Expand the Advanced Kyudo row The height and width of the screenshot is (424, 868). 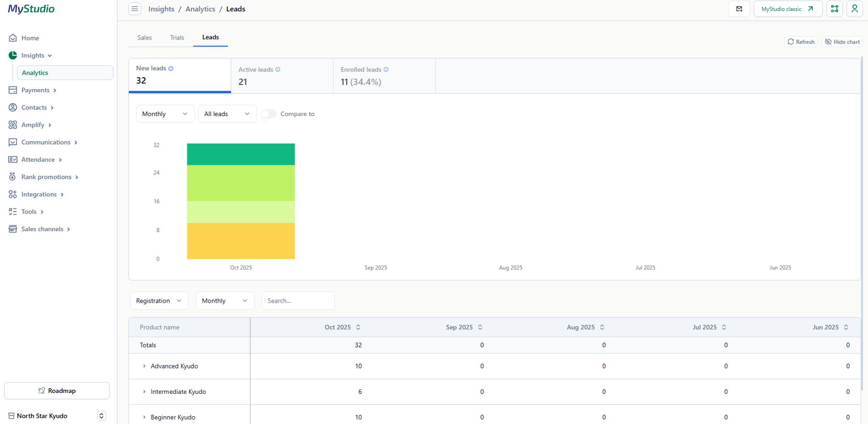(x=144, y=366)
